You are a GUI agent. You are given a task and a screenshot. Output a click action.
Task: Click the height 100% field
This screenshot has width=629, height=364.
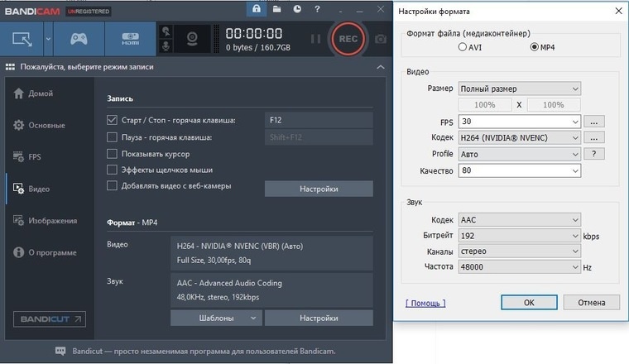(553, 104)
